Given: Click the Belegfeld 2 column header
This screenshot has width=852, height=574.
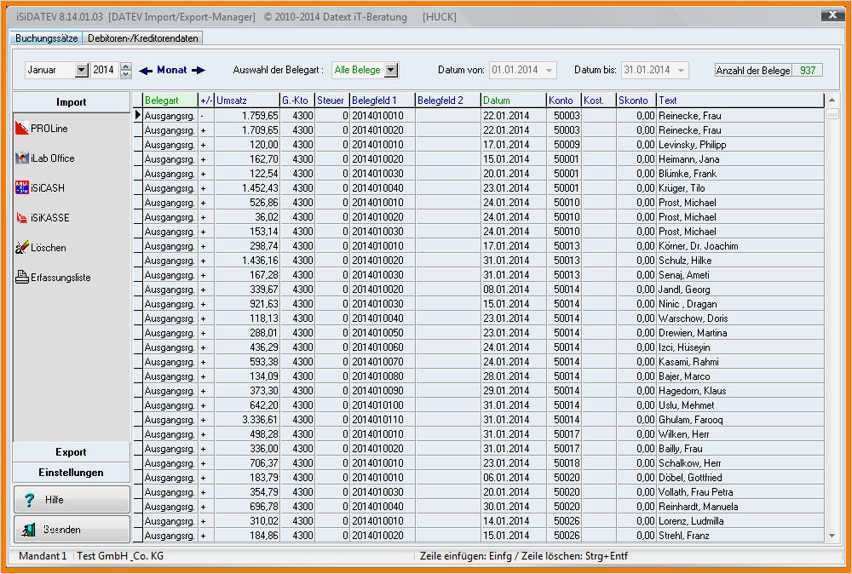Looking at the screenshot, I should pyautogui.click(x=448, y=100).
